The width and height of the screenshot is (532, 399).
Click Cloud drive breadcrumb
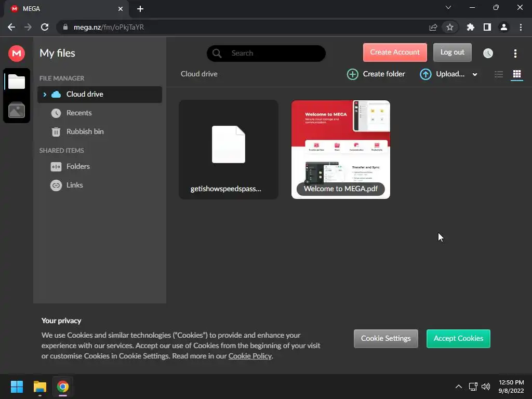[199, 74]
